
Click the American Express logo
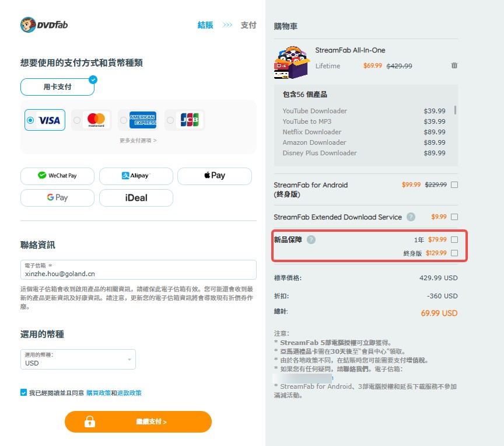tap(143, 120)
